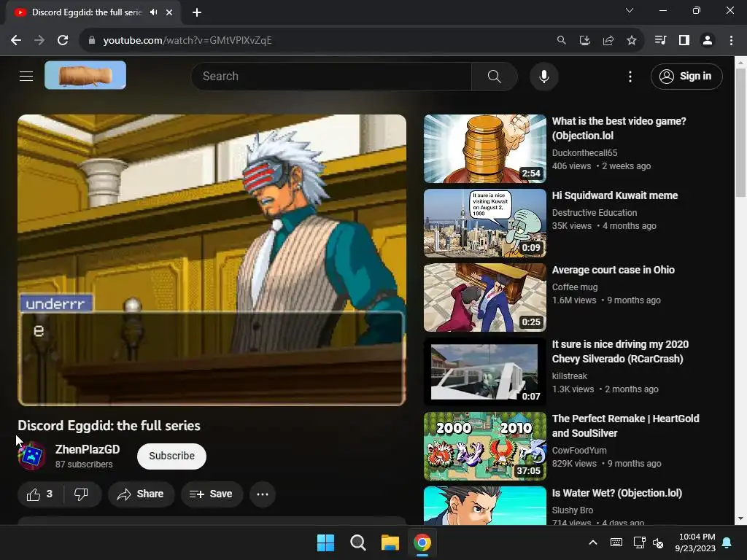Viewport: 747px width, 560px height.
Task: Click the URL address bar text
Action: point(187,41)
